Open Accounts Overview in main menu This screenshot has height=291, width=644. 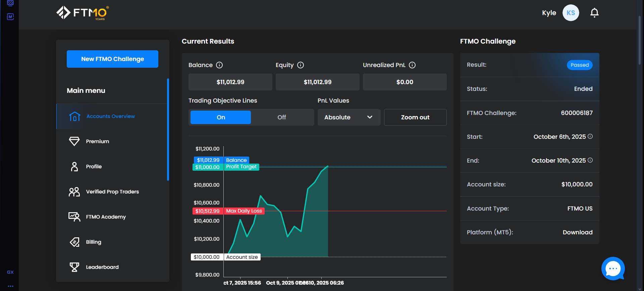[x=111, y=116]
